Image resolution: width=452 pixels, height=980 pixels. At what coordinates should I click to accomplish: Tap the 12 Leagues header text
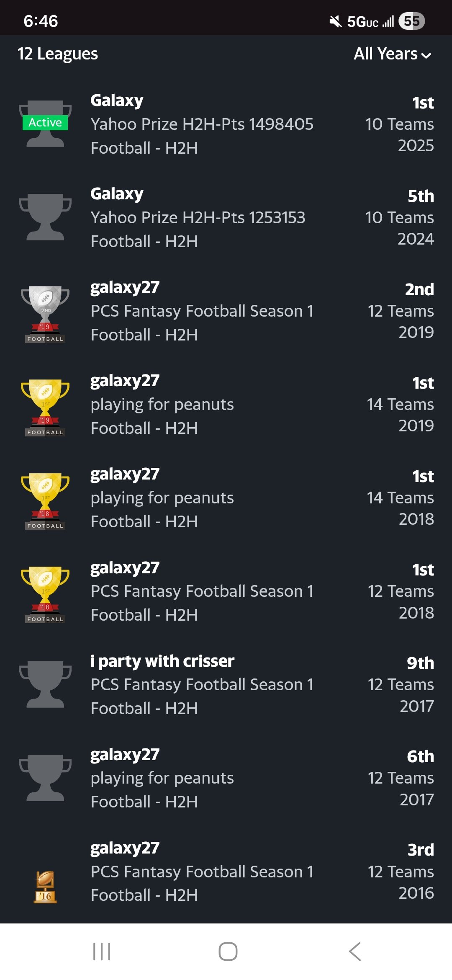pyautogui.click(x=58, y=54)
